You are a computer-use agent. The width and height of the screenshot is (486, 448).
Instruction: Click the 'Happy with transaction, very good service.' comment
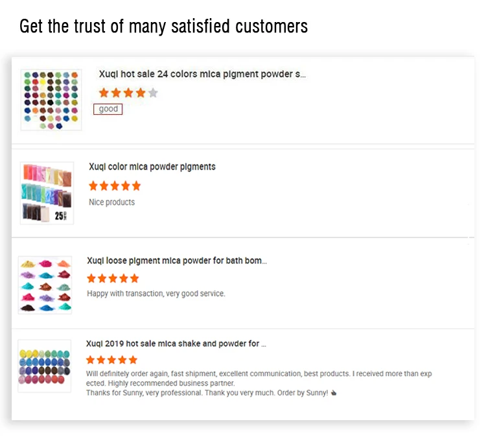pos(156,294)
